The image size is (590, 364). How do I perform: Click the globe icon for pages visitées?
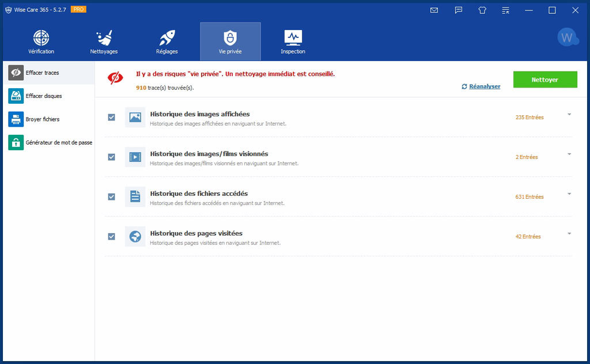[x=135, y=237]
